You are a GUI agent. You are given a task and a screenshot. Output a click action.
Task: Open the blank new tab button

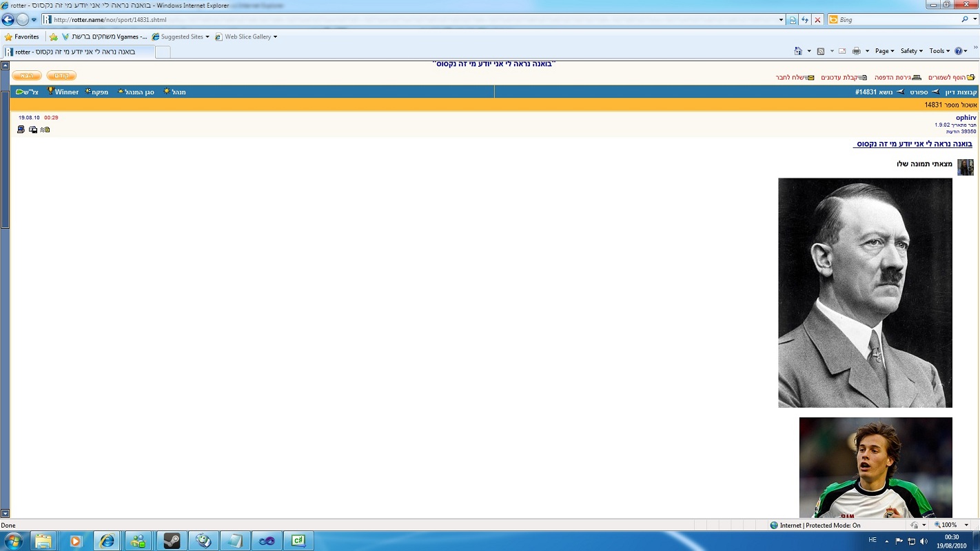click(x=163, y=52)
